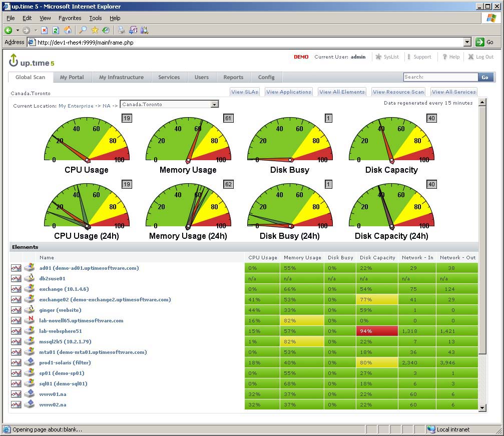Open graph icon for db2suse01 row
Screen dimensions: 504x436
(x=16, y=278)
